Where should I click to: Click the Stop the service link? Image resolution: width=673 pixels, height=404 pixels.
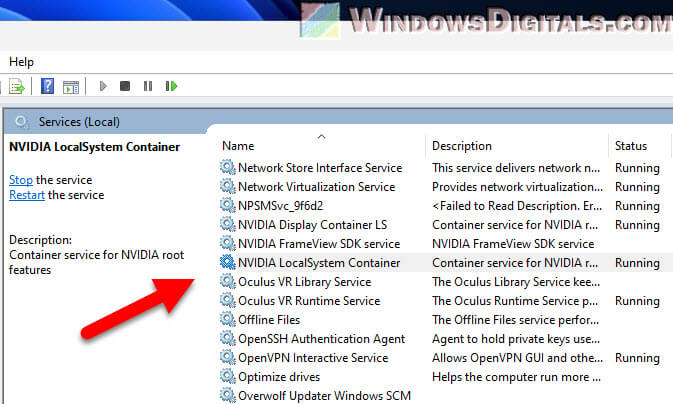(21, 180)
